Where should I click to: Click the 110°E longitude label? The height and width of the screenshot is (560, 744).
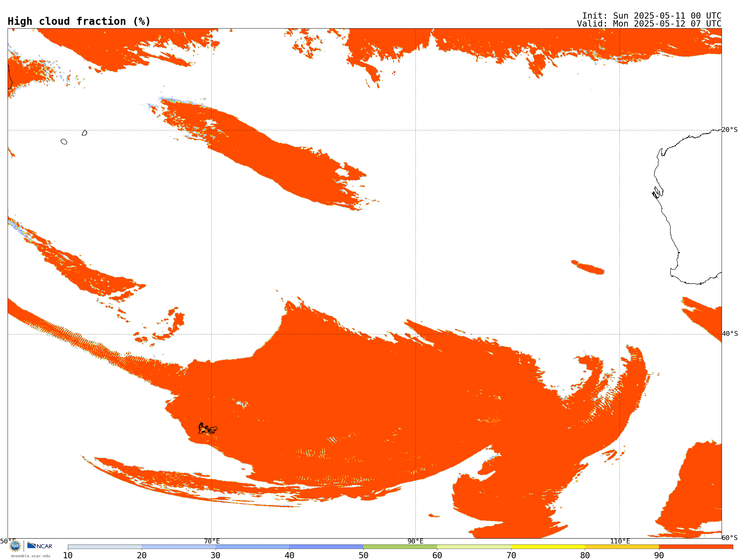click(620, 541)
